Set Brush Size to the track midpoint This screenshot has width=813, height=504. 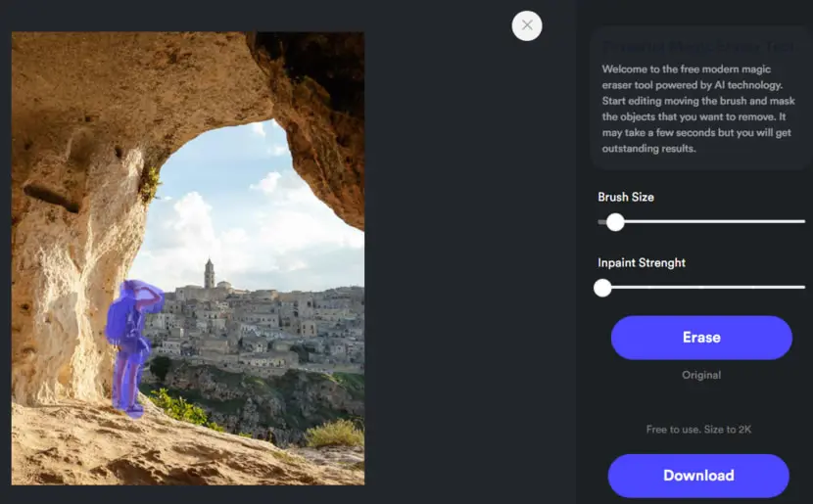pos(701,222)
